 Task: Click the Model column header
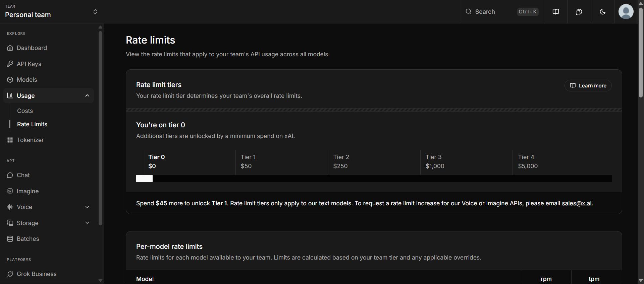[145, 279]
